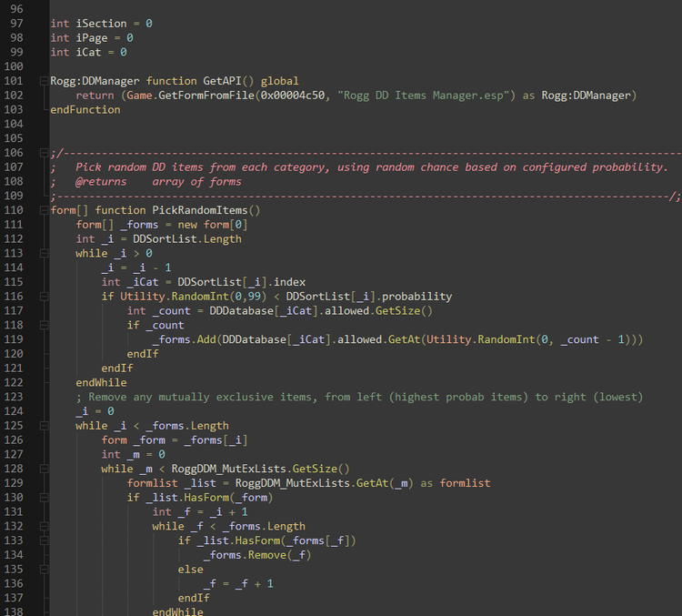Collapse the comment block fold marker at line 106
The image size is (682, 616).
[x=44, y=153]
